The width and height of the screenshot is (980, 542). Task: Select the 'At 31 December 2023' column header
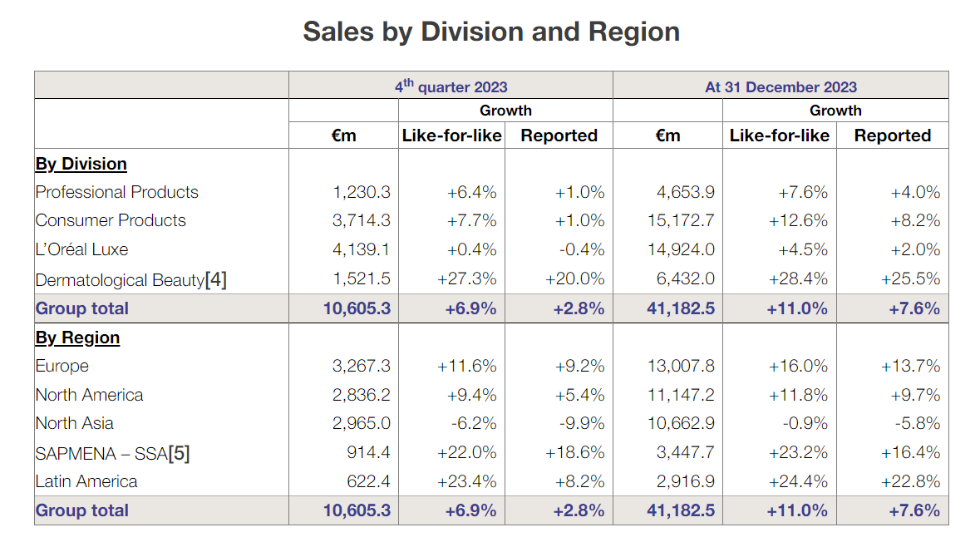(x=781, y=87)
